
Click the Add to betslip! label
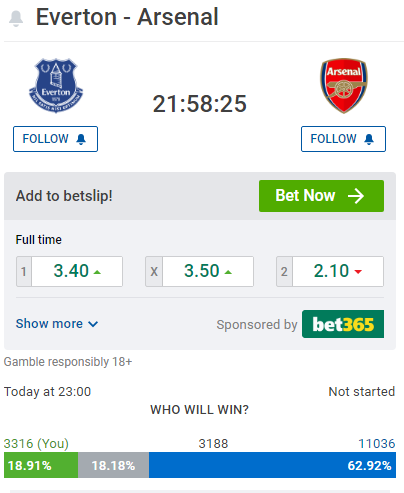(x=64, y=196)
